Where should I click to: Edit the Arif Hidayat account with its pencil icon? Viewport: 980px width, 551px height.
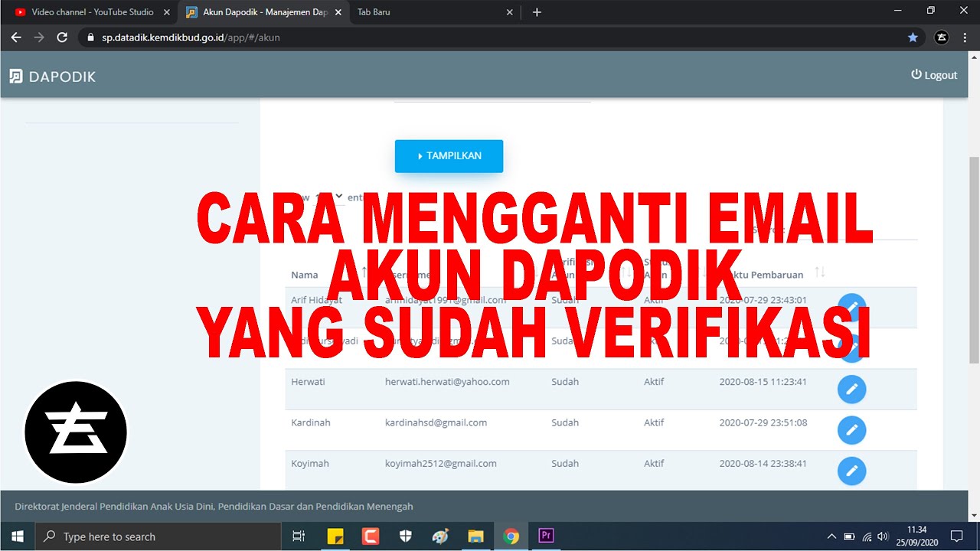(852, 308)
